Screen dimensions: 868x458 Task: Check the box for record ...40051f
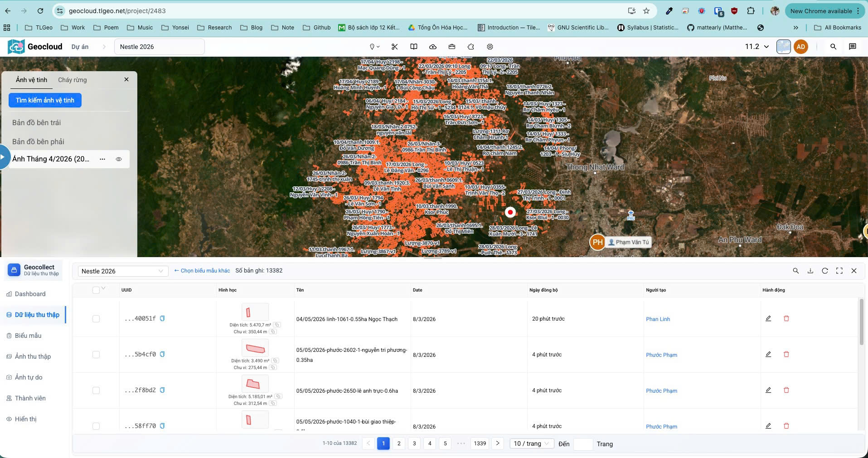coord(96,319)
